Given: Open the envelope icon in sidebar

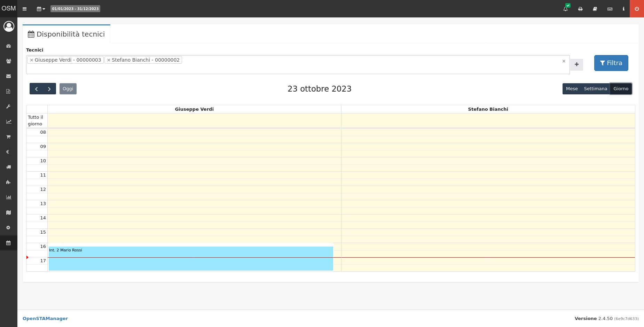Looking at the screenshot, I should coord(9,76).
